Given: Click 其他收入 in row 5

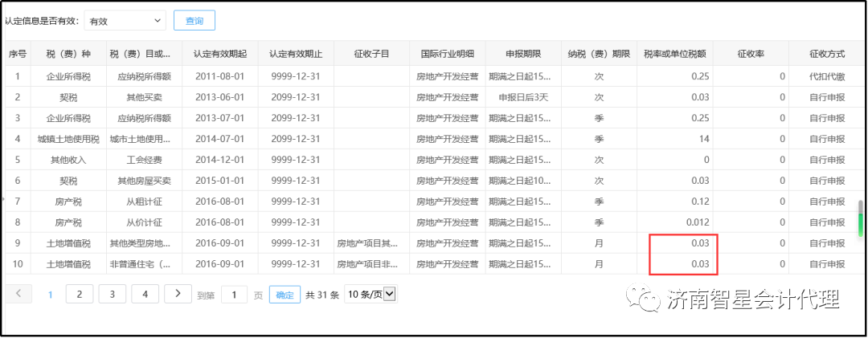Looking at the screenshot, I should [x=68, y=160].
